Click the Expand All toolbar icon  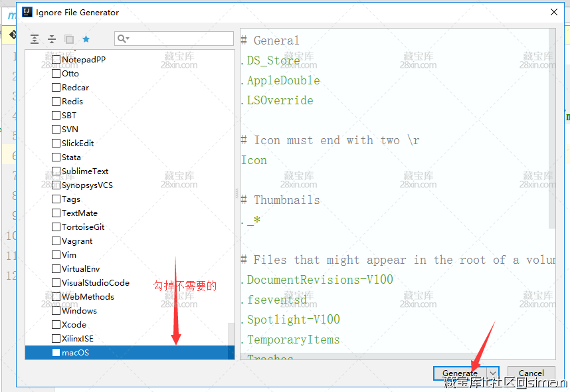pyautogui.click(x=35, y=39)
